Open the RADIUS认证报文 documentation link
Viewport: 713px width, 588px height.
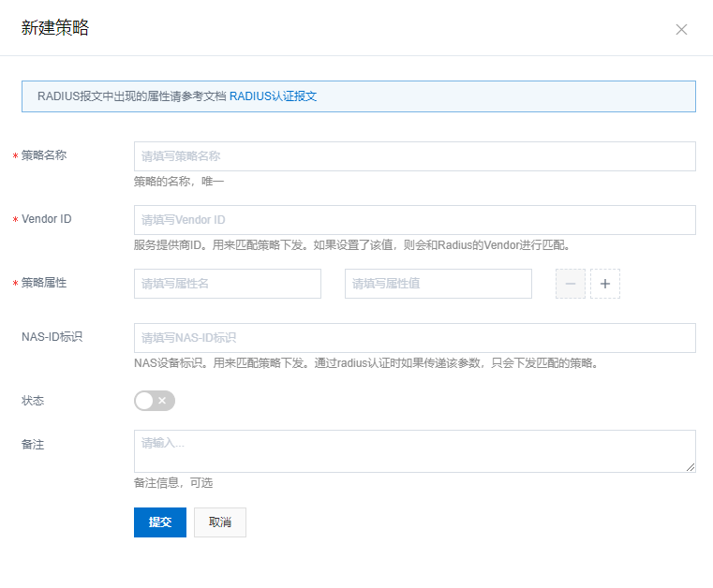coord(273,96)
